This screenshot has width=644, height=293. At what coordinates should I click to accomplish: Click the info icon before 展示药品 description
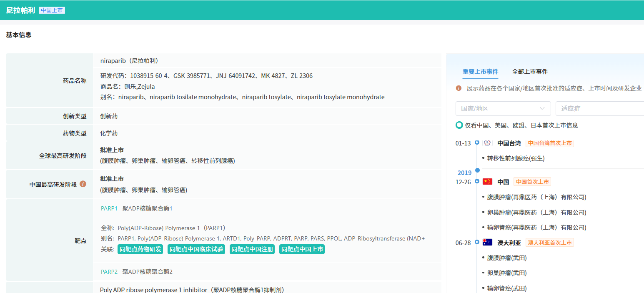click(x=459, y=88)
